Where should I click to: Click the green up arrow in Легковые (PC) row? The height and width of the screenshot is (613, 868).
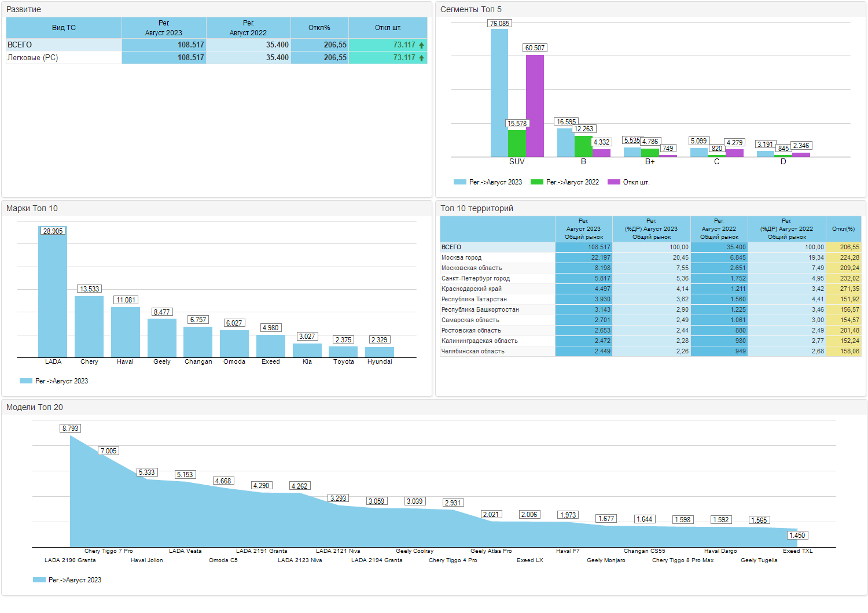click(x=421, y=58)
